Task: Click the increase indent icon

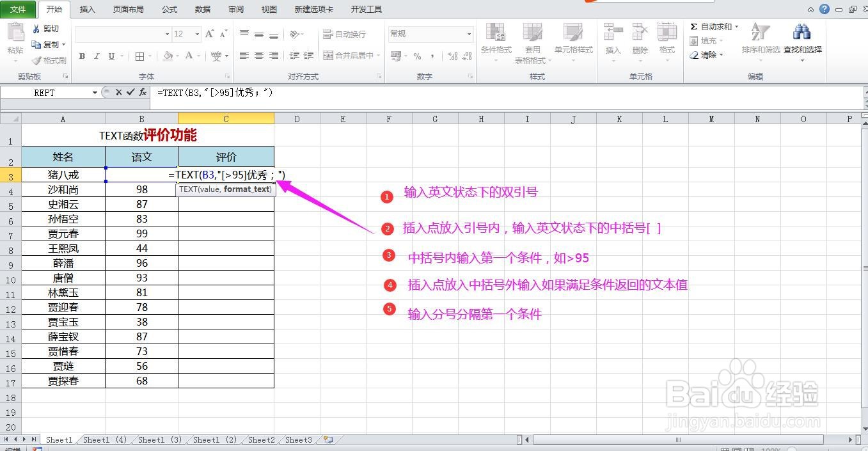Action: 309,56
